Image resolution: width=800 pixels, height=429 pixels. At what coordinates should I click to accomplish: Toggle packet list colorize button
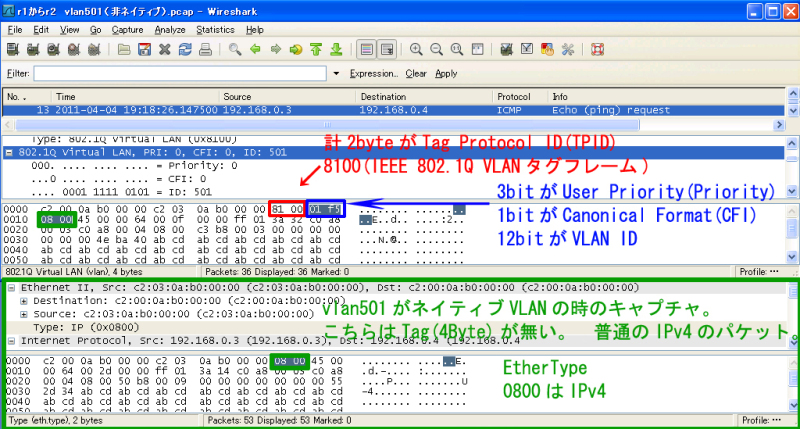pyautogui.click(x=367, y=49)
